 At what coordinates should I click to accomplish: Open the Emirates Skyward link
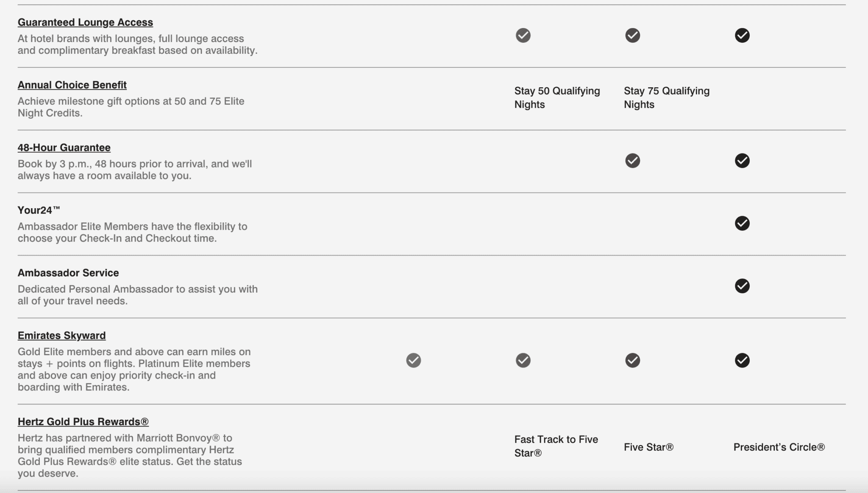coord(61,335)
